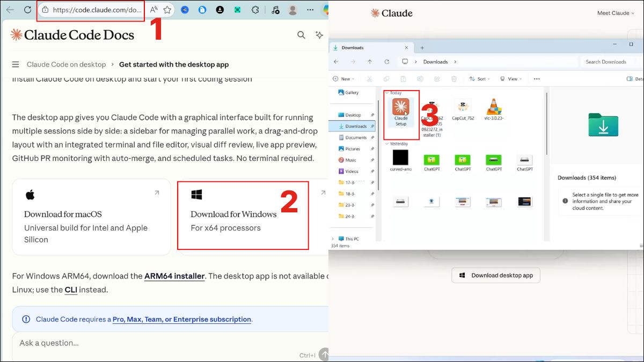
Task: Open the Sort dropdown
Action: (x=480, y=79)
